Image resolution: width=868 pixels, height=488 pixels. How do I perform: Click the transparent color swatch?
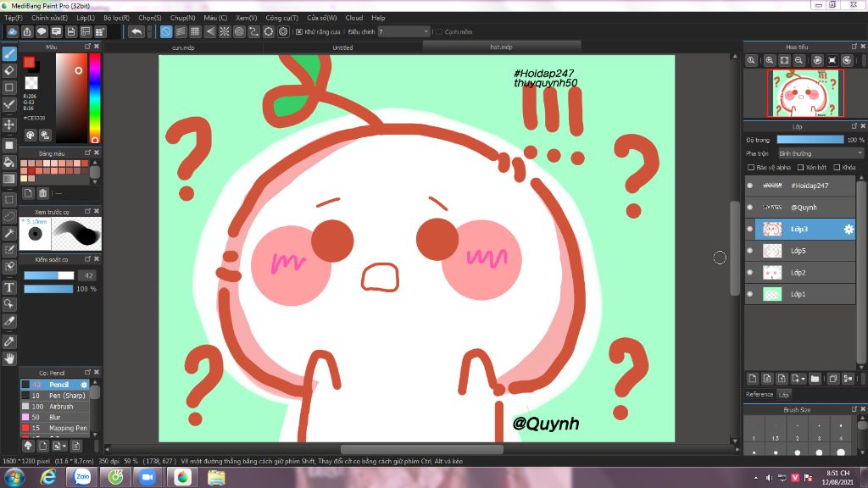[31, 83]
